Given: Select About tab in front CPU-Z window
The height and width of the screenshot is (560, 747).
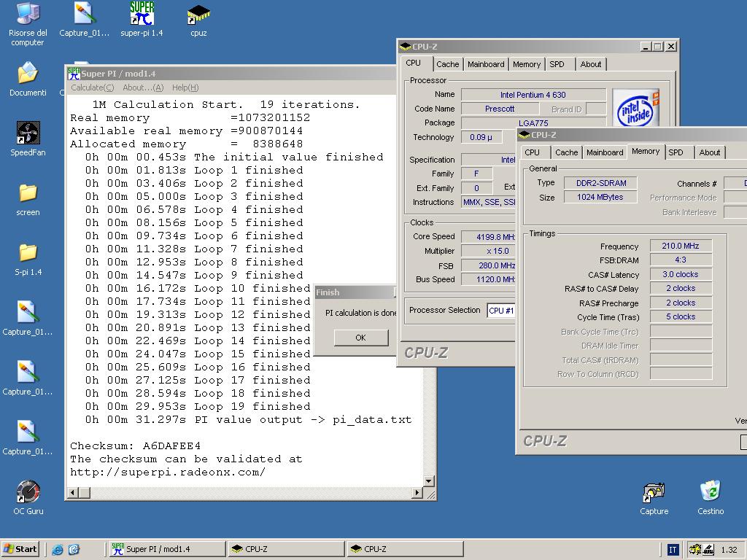Looking at the screenshot, I should pyautogui.click(x=709, y=152).
